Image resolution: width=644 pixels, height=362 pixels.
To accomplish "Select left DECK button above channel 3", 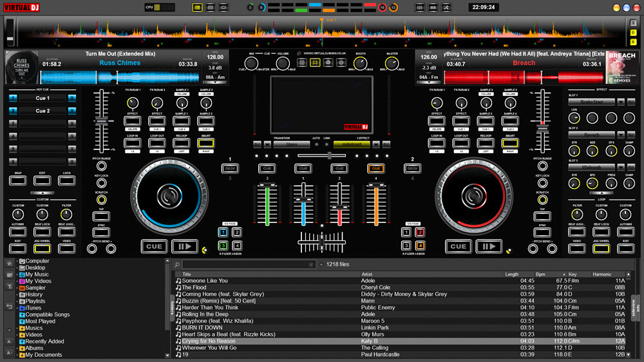I will point(231,169).
